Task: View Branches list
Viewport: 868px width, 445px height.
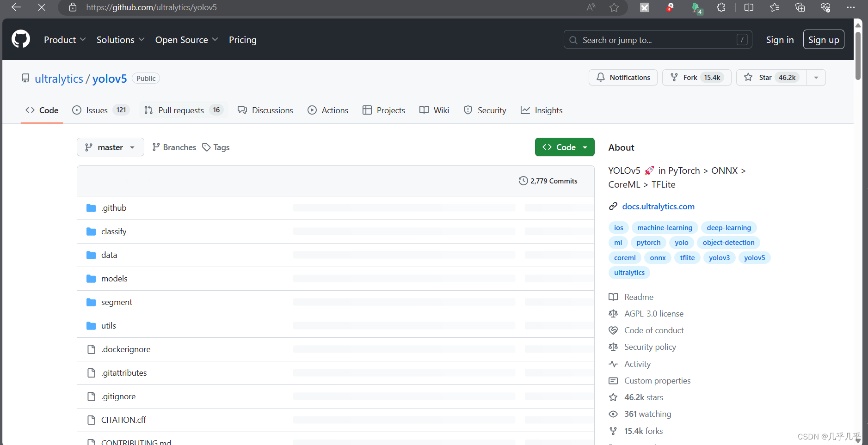Action: 174,147
